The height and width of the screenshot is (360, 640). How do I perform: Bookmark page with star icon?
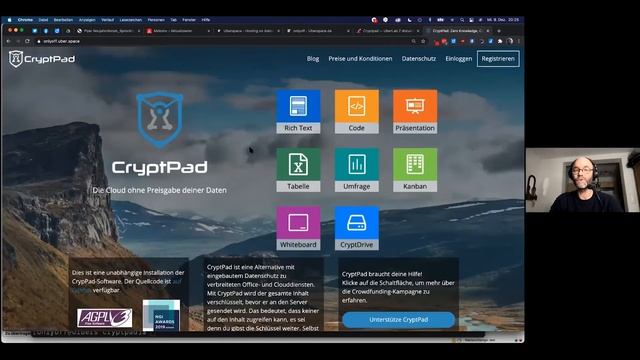[423, 41]
